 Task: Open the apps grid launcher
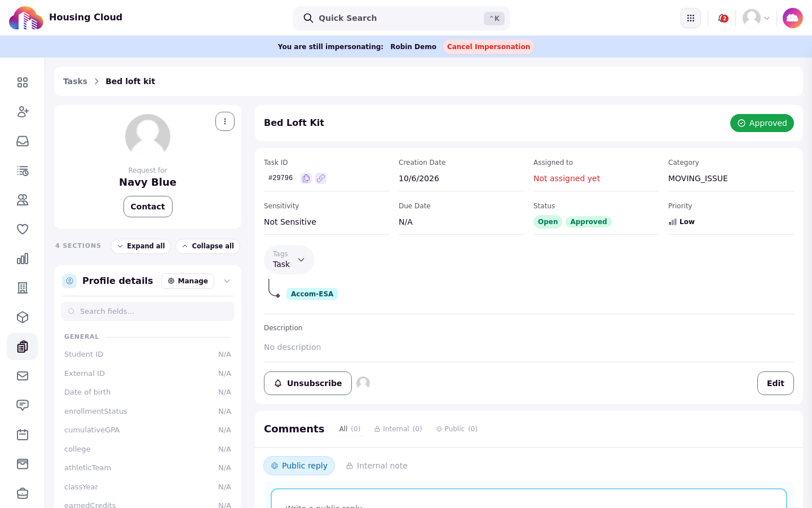pos(691,18)
